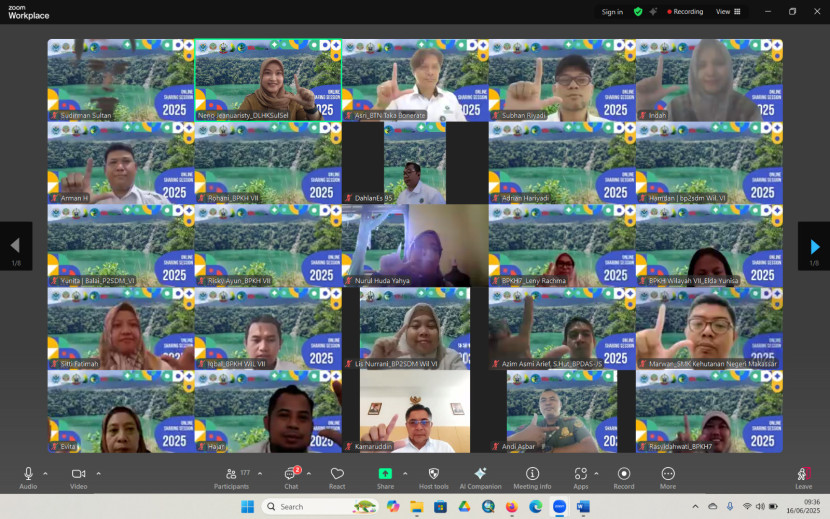The image size is (830, 519).
Task: Toggle the microphone Audio button
Action: (x=28, y=477)
